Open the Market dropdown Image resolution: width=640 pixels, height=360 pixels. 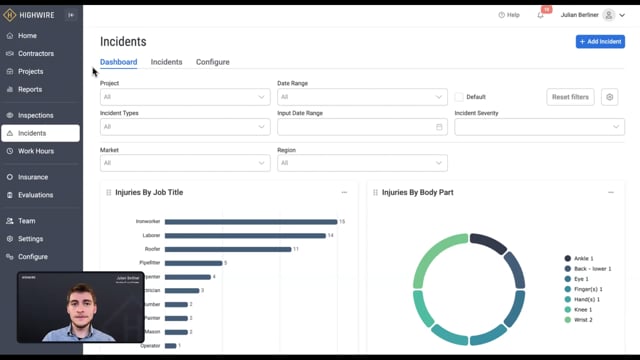coord(185,163)
